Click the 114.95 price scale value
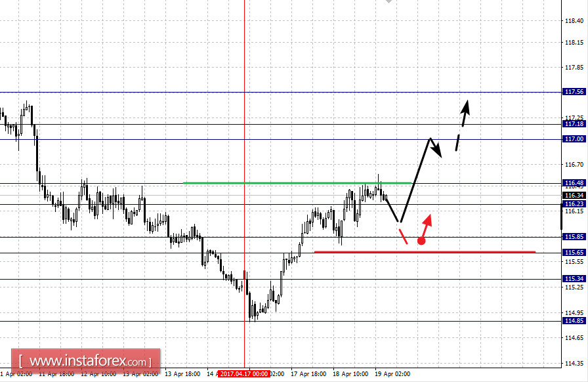588x382 pixels. [x=574, y=313]
